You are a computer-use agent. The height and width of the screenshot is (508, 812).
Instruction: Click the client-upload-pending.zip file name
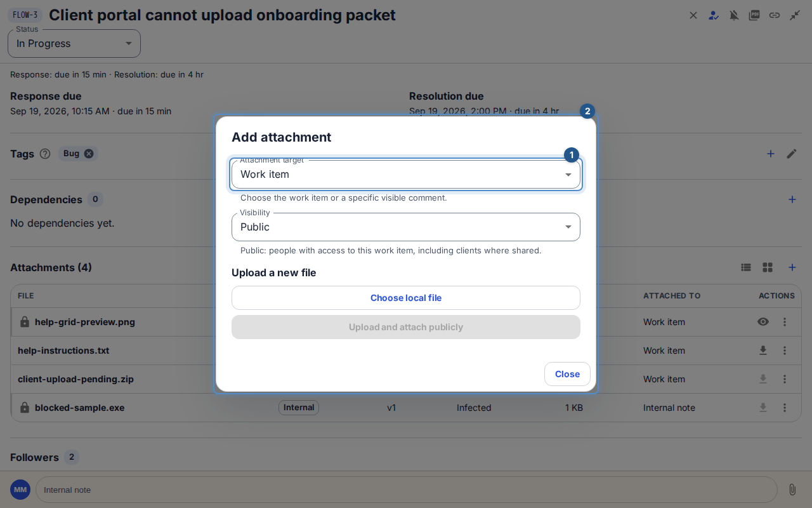point(75,379)
